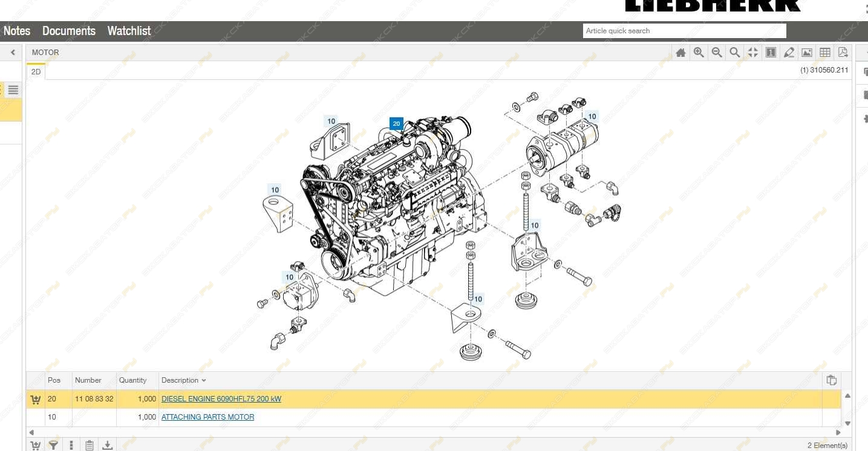Open the ATTACHING PARTS MOTOR link

(207, 417)
